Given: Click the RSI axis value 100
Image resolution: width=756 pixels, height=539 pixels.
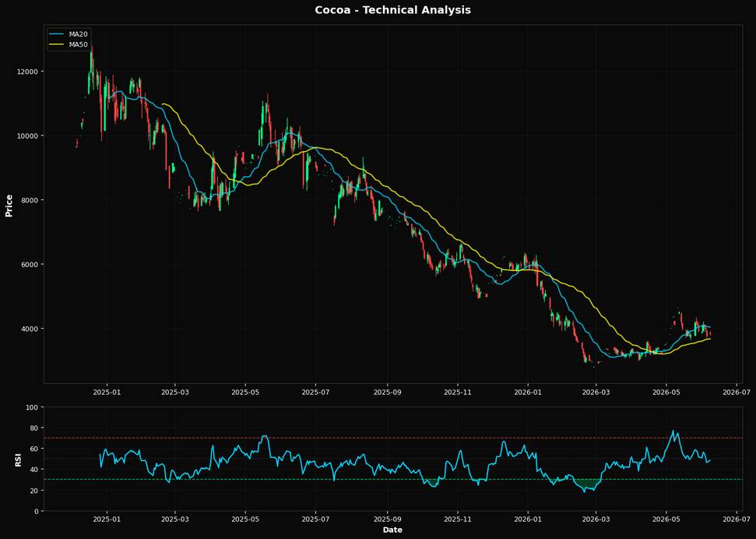Looking at the screenshot, I should pos(33,407).
